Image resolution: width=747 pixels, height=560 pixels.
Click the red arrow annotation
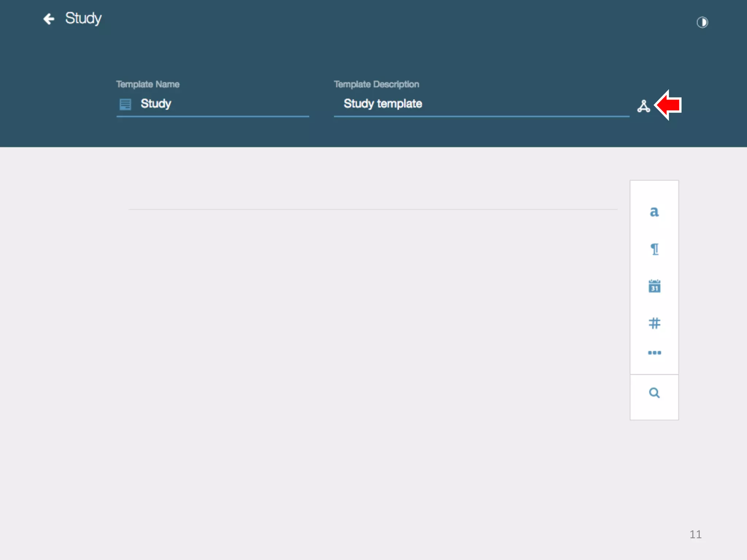point(668,105)
